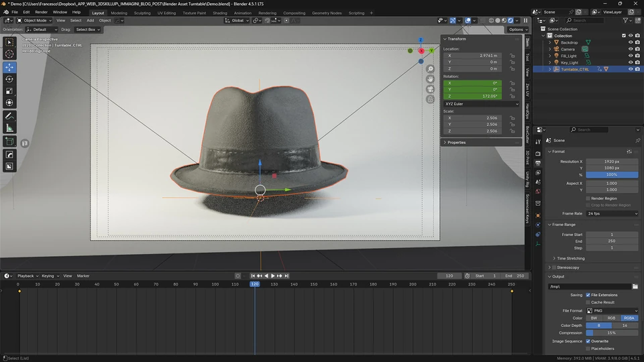This screenshot has height=362, width=644.
Task: Open the Output properties tab icon
Action: point(538,163)
